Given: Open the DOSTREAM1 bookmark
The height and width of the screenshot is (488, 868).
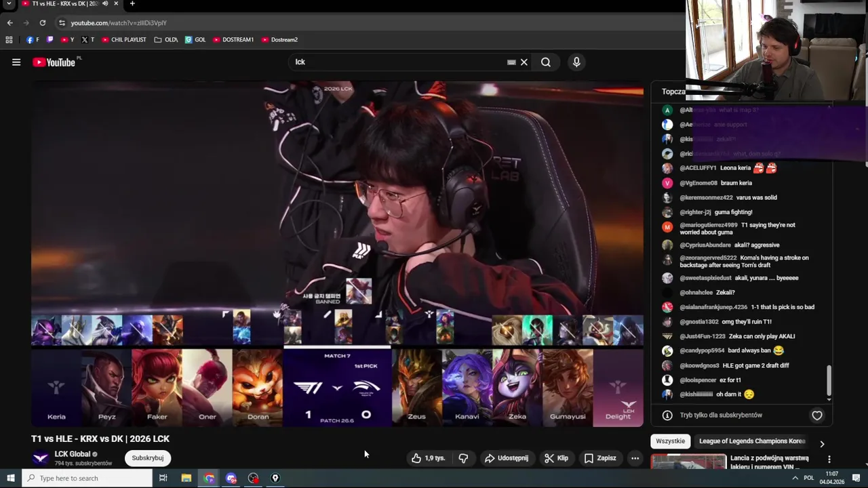Looking at the screenshot, I should click(x=233, y=40).
